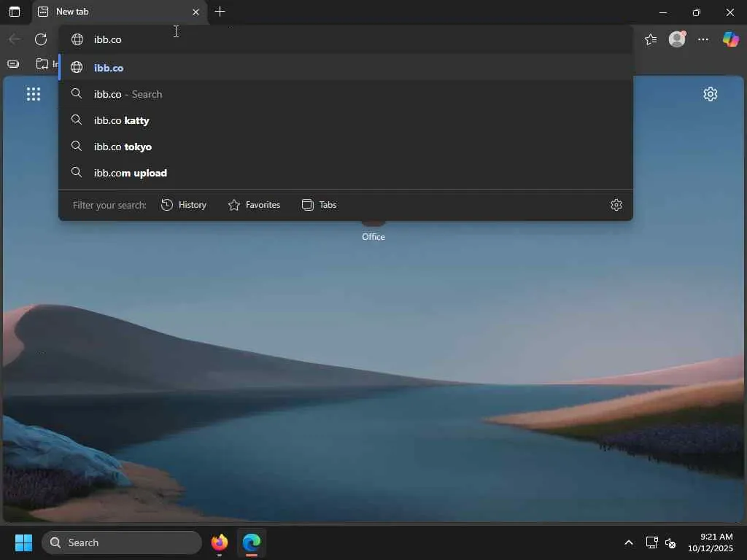Pick the 'ibb.co katty' suggestion
Image resolution: width=747 pixels, height=560 pixels.
(346, 120)
